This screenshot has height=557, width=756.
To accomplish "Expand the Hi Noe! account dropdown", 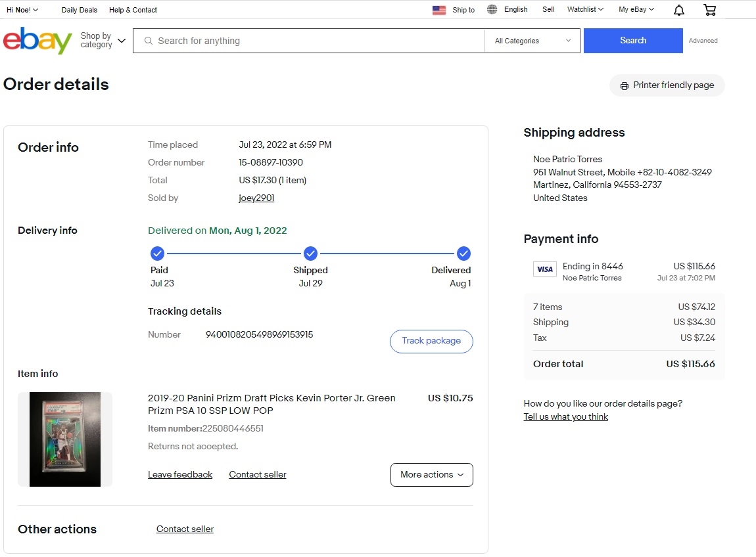I will tap(22, 10).
